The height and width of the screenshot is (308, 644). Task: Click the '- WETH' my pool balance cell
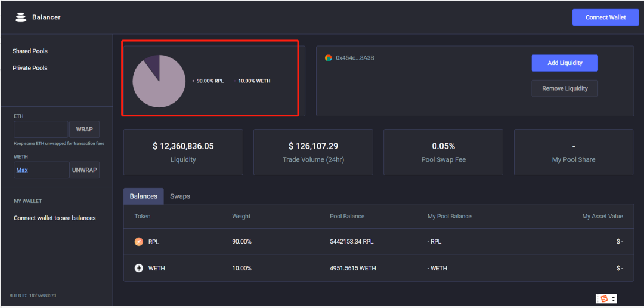point(438,268)
